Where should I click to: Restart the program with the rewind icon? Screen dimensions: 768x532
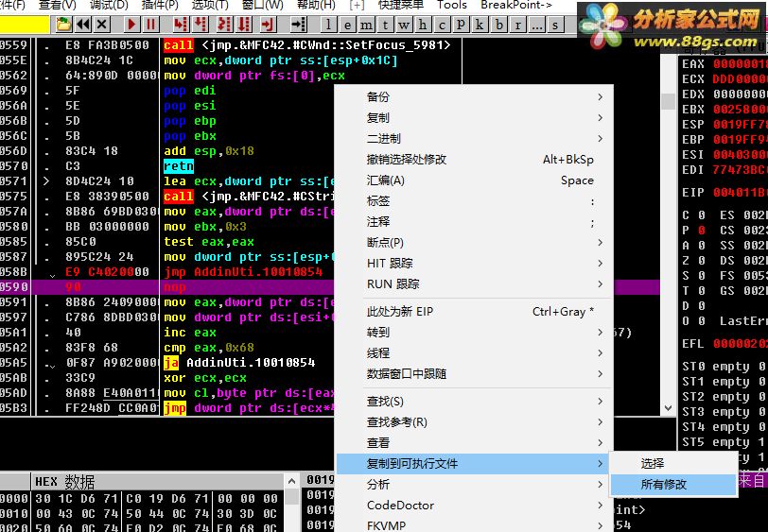83,24
